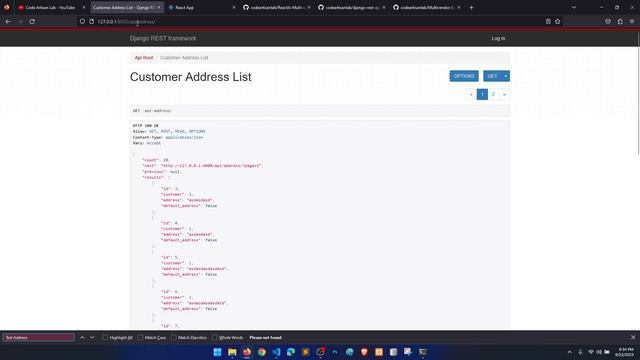Navigate to Api Root breadcrumb
This screenshot has height=360, width=640.
(x=144, y=58)
